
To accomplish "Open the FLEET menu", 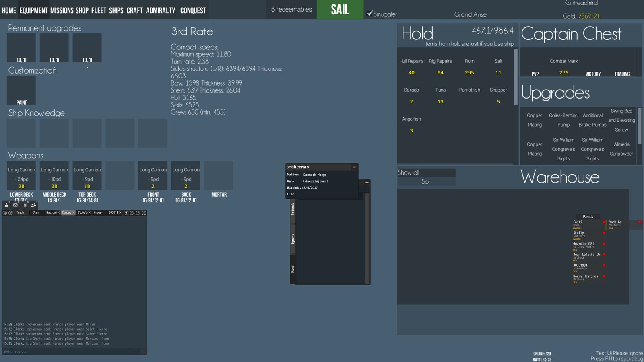I will [x=99, y=10].
